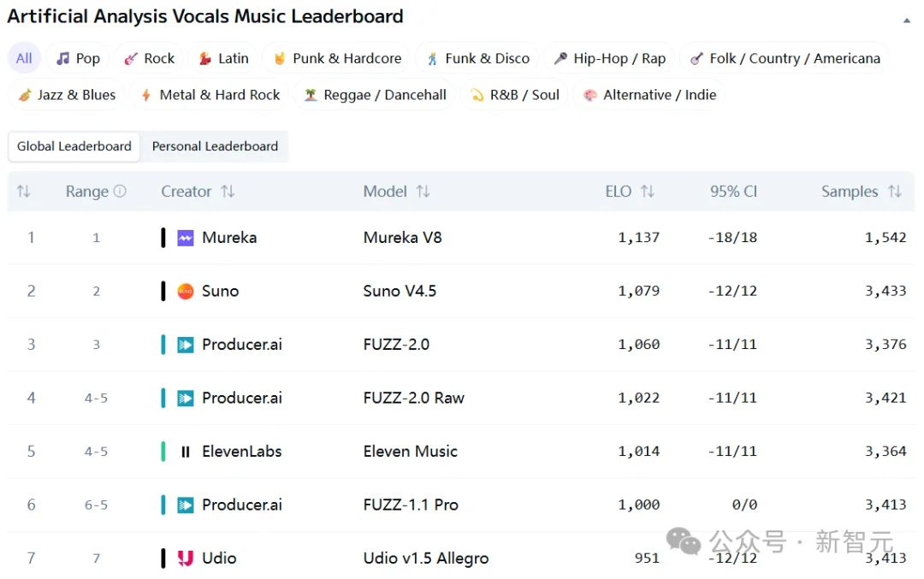Image resolution: width=924 pixels, height=579 pixels.
Task: Sort by the Samples column arrows
Action: point(895,192)
